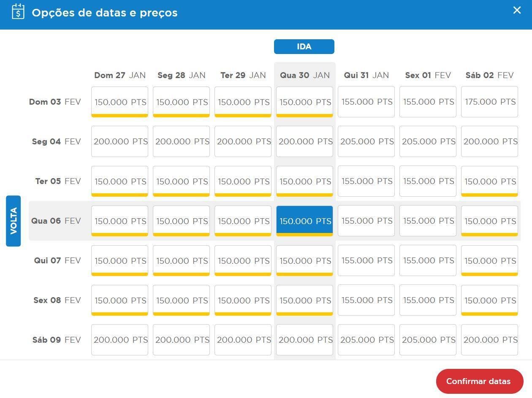Select the Seg 28 JAN / Seg 04 FEV fare
Screen dimensions: 532x398
pyautogui.click(x=181, y=141)
